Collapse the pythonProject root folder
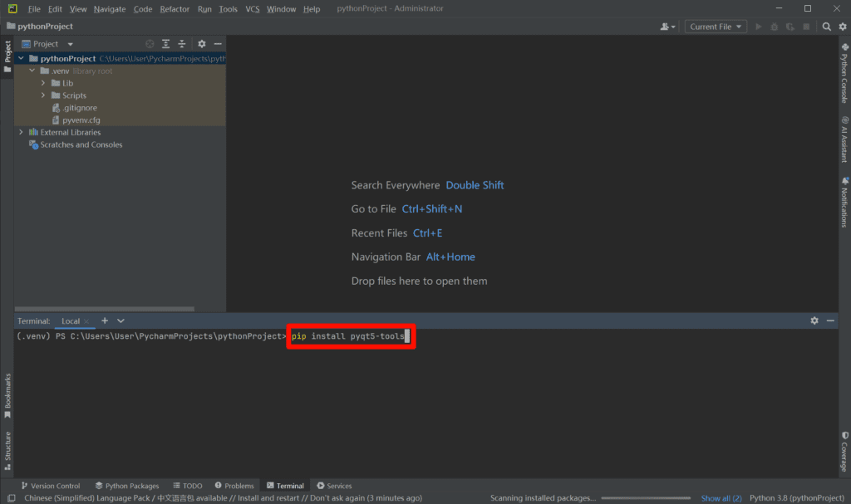 coord(21,58)
